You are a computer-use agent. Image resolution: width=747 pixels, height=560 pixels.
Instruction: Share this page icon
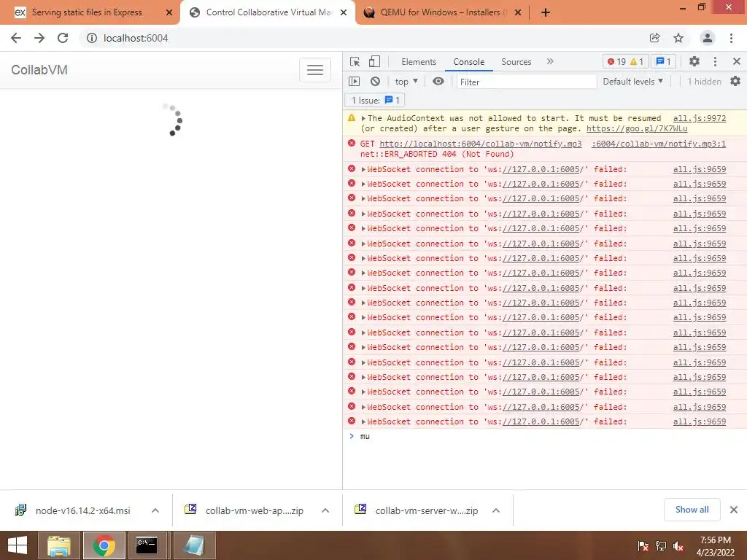click(655, 38)
